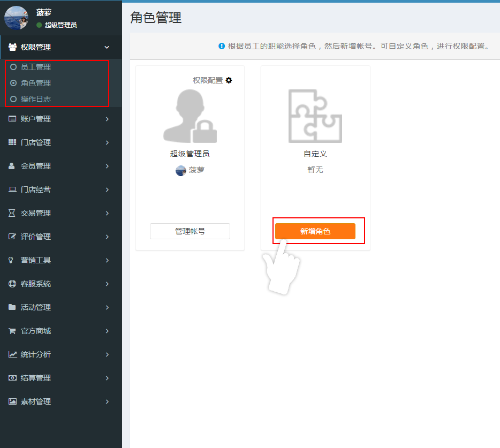Expand the 门店管理 chevron
The height and width of the screenshot is (448, 500).
pyautogui.click(x=107, y=142)
